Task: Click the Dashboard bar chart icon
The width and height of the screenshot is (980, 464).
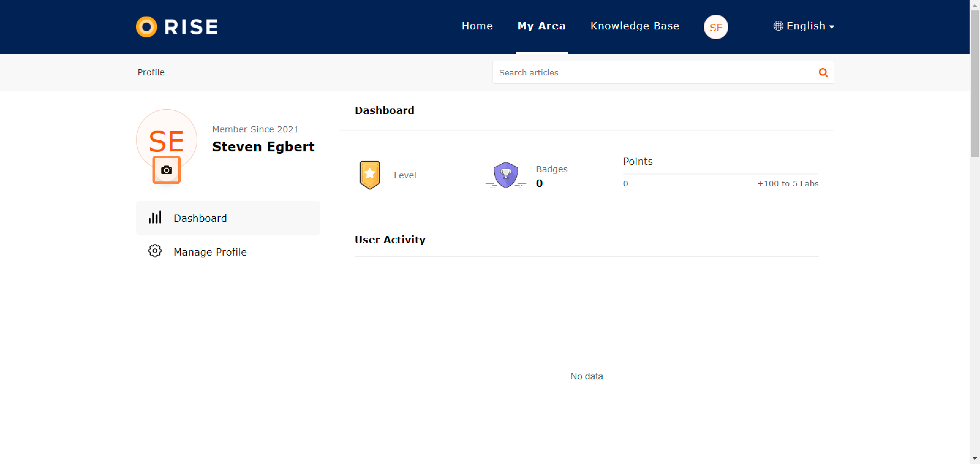Action: pos(155,217)
